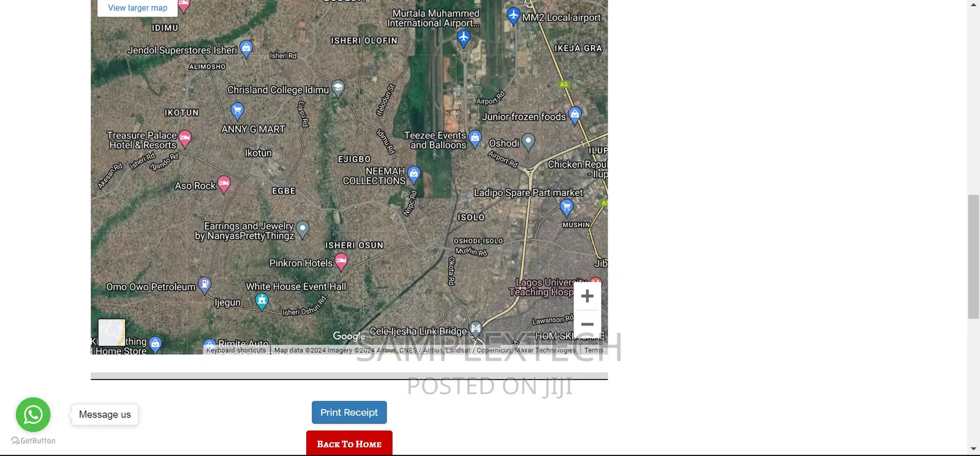Screen dimensions: 980x456
Task: Click the OSHODI-ISOLO area label
Action: tap(478, 241)
